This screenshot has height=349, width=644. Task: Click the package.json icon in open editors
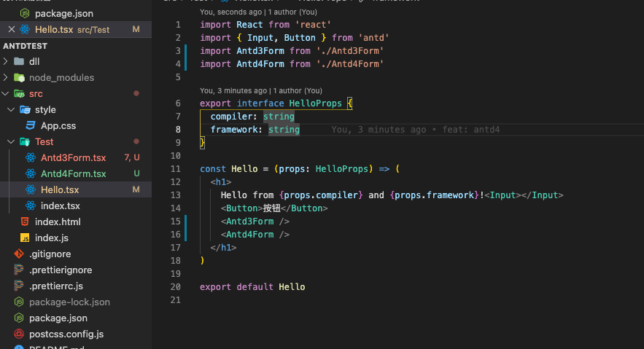coord(25,14)
